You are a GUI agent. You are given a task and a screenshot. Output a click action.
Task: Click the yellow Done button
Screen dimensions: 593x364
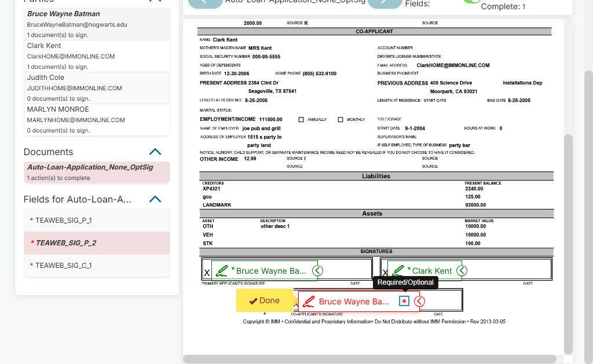pos(264,300)
